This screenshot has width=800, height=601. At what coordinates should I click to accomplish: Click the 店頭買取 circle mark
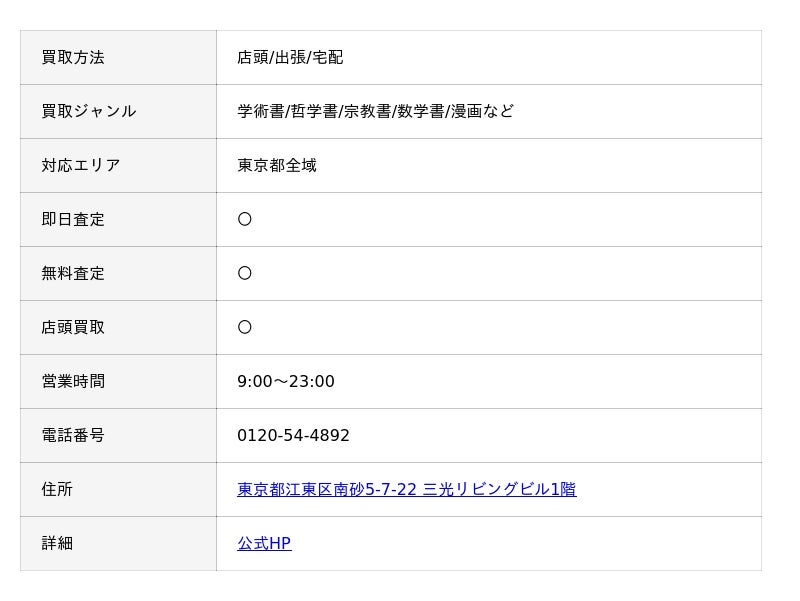tap(245, 328)
